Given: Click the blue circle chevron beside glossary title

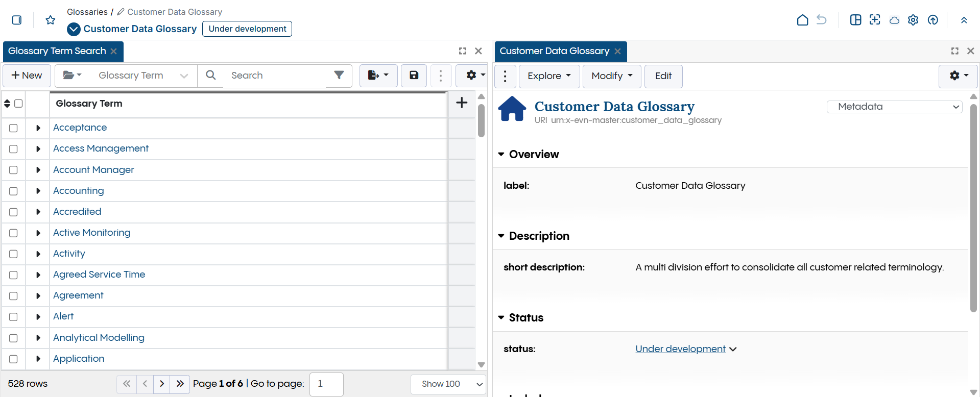Looking at the screenshot, I should click(74, 29).
